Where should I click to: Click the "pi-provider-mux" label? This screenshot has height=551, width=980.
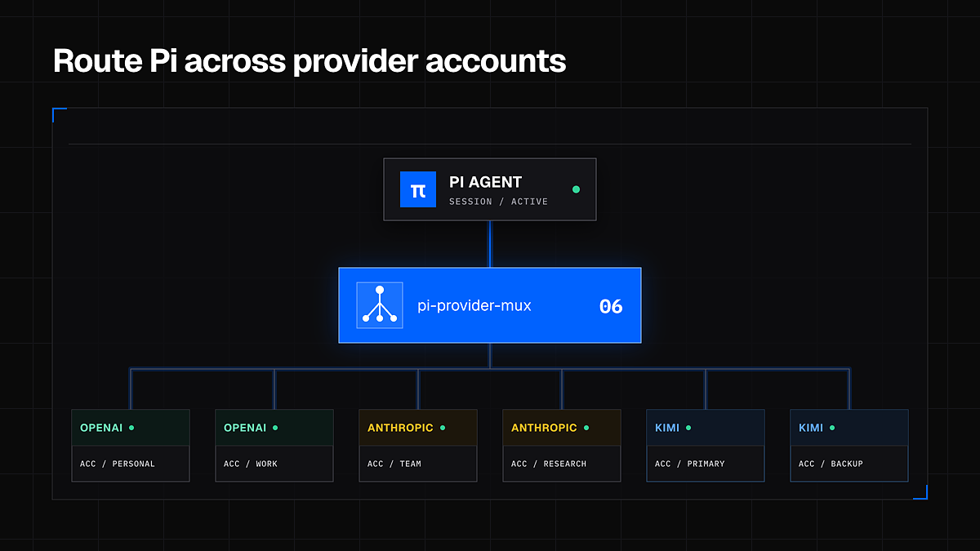474,306
